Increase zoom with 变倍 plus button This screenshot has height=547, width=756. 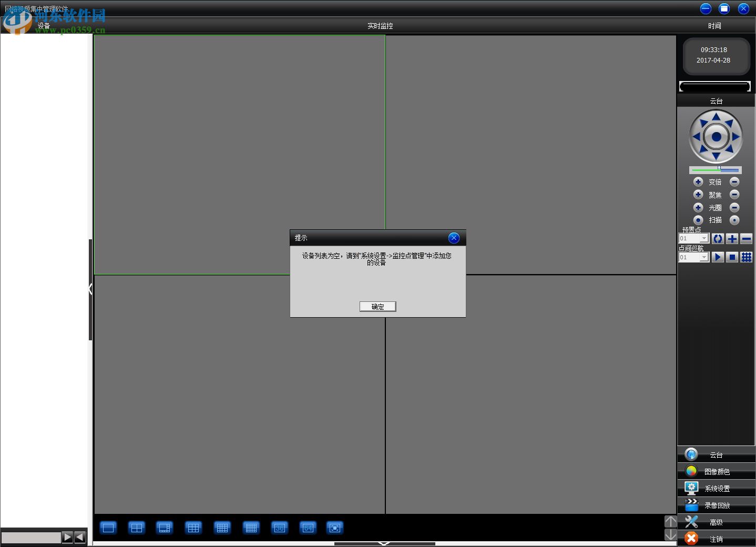pos(698,182)
